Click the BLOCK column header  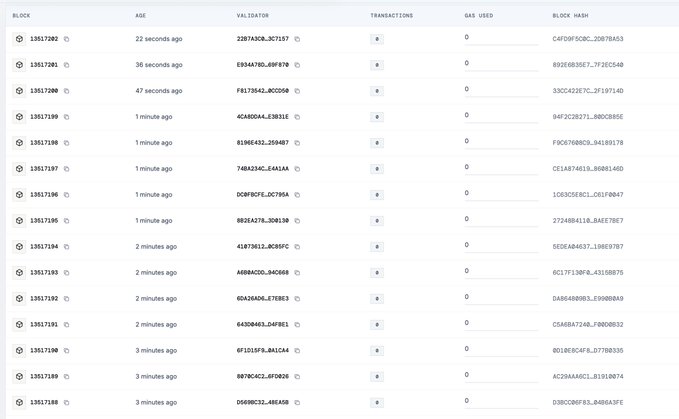tap(21, 16)
